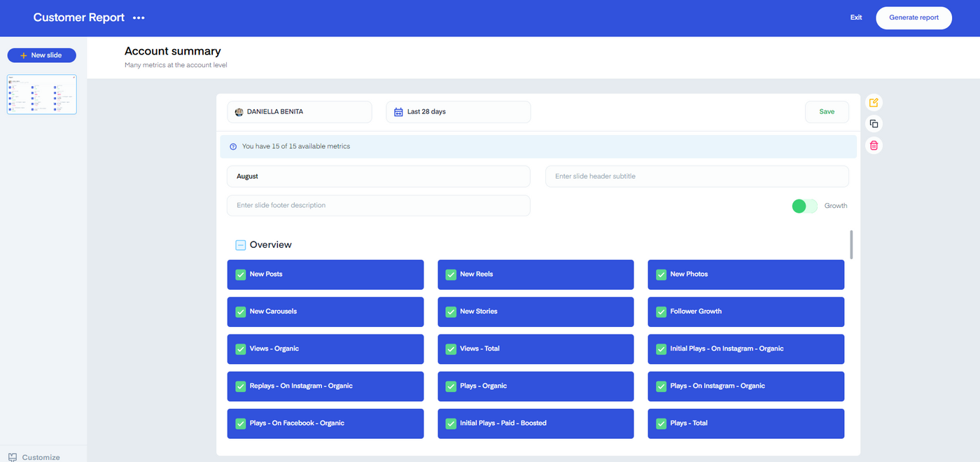Viewport: 980px width, 462px height.
Task: Open the DANIELLA BENITA account selector
Action: click(300, 112)
